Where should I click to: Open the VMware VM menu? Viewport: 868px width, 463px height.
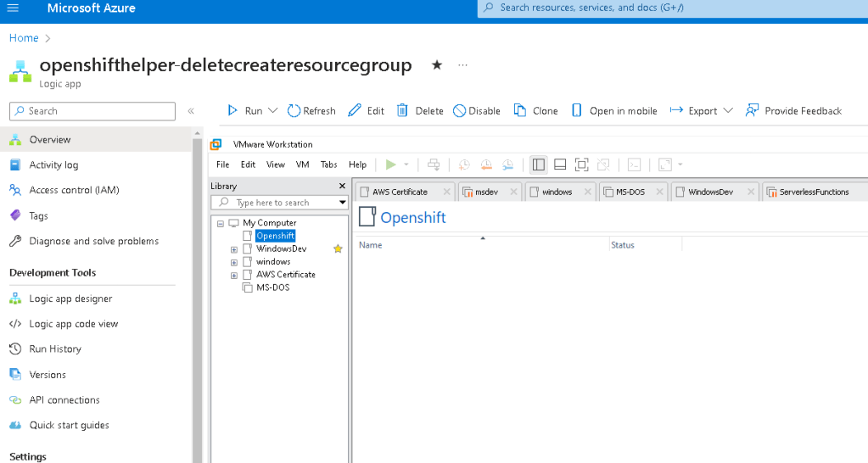(x=302, y=165)
